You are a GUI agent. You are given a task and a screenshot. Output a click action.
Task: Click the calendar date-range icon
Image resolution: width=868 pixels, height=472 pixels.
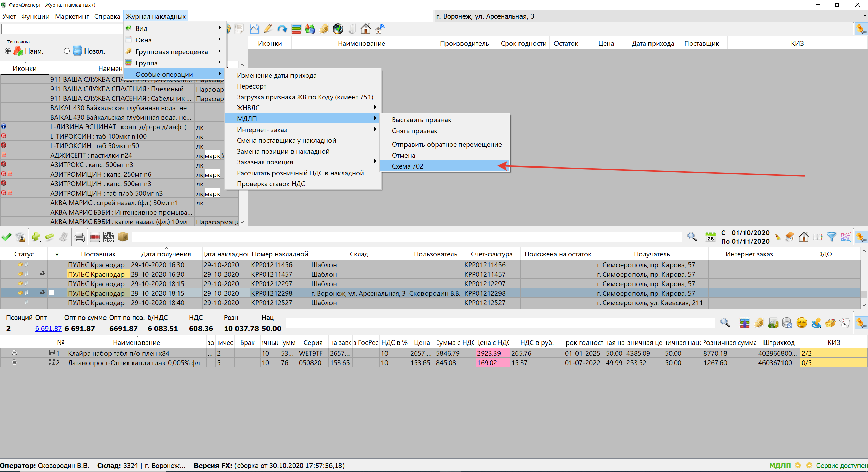710,237
